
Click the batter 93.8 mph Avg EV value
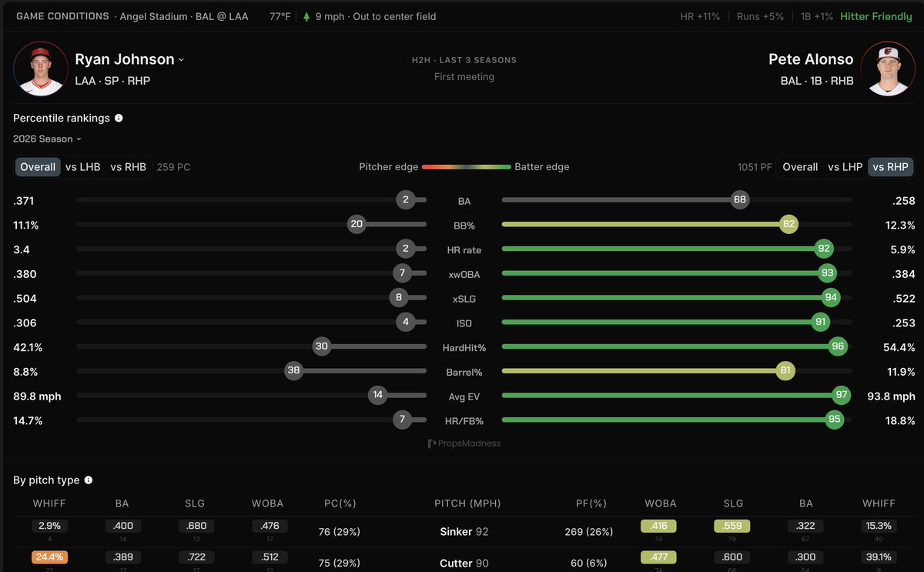coord(891,396)
